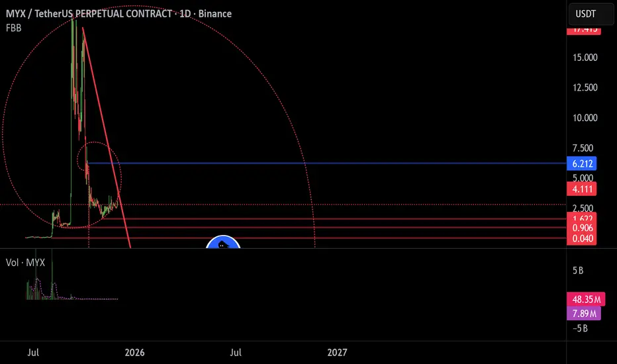617x364 pixels.
Task: Open the USDT currency selector
Action: [x=591, y=14]
